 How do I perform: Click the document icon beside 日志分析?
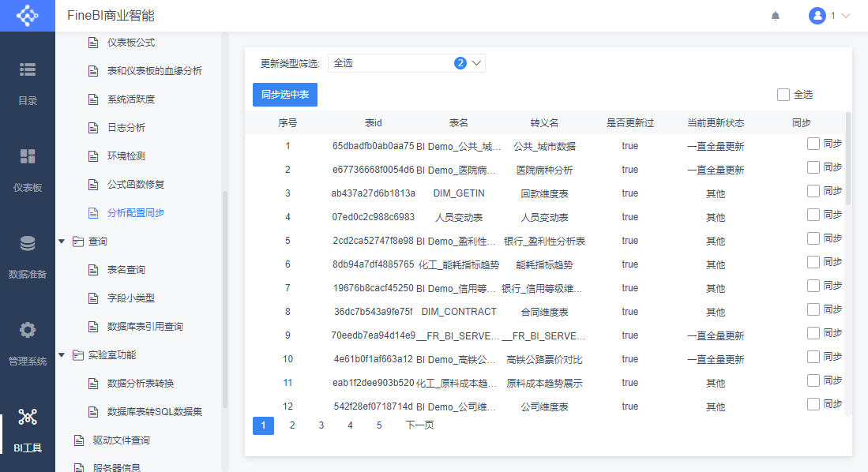pyautogui.click(x=93, y=128)
